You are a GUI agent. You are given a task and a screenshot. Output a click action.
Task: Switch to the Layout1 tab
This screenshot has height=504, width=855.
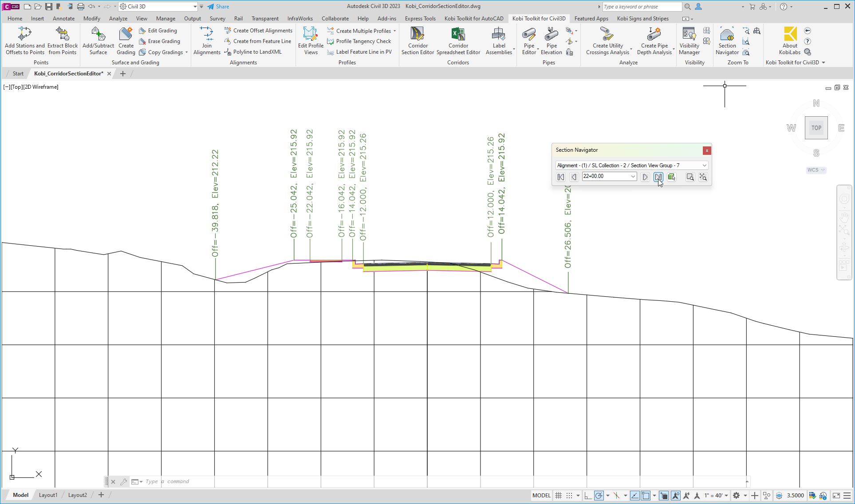point(48,495)
